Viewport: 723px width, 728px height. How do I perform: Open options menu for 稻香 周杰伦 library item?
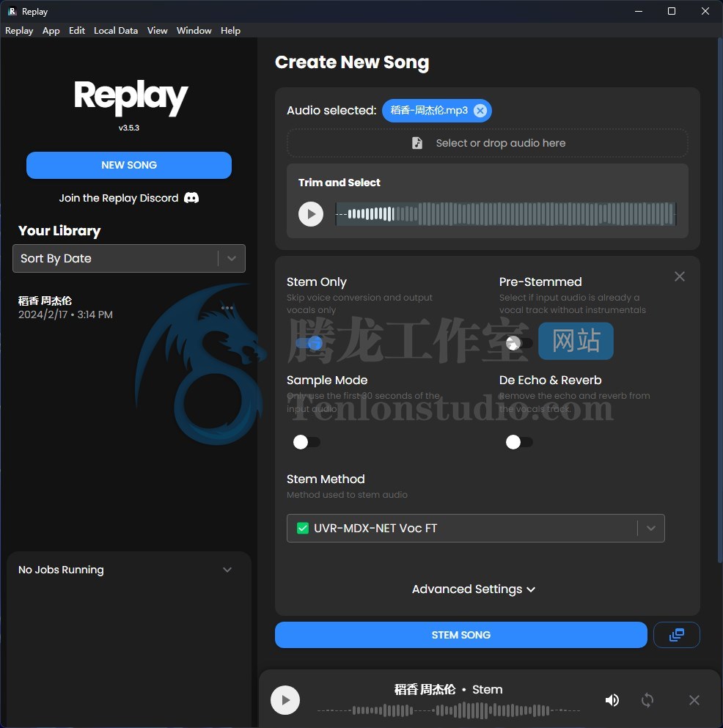coord(227,307)
